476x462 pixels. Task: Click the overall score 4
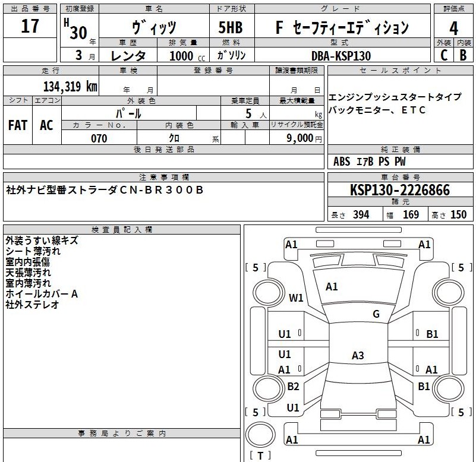click(453, 29)
